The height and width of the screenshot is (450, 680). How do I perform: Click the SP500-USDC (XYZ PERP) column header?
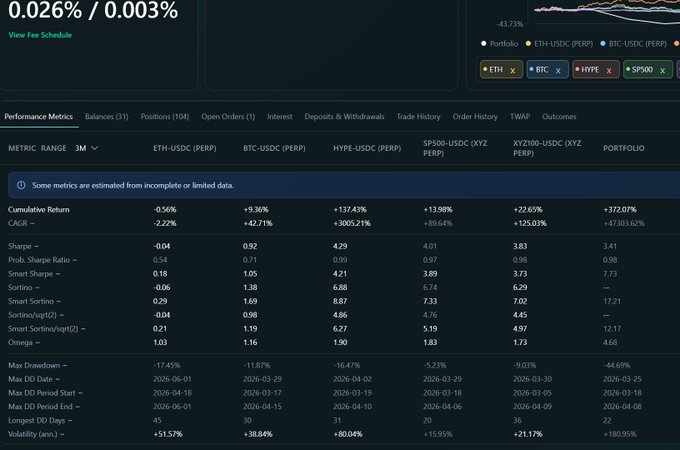point(455,148)
